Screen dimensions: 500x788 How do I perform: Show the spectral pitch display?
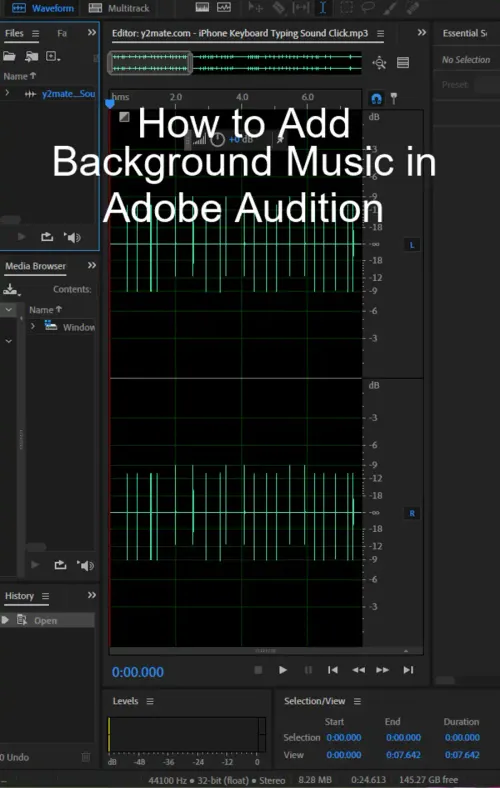[x=224, y=7]
